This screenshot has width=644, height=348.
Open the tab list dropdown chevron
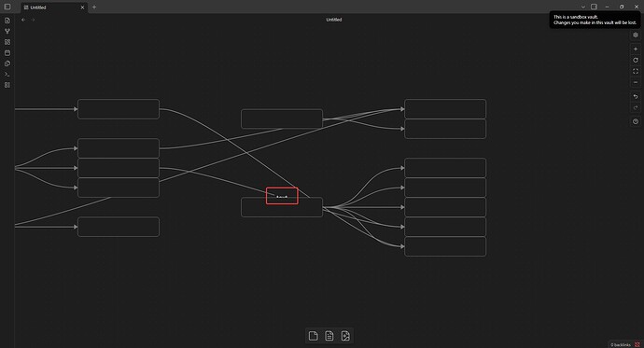[x=582, y=7]
